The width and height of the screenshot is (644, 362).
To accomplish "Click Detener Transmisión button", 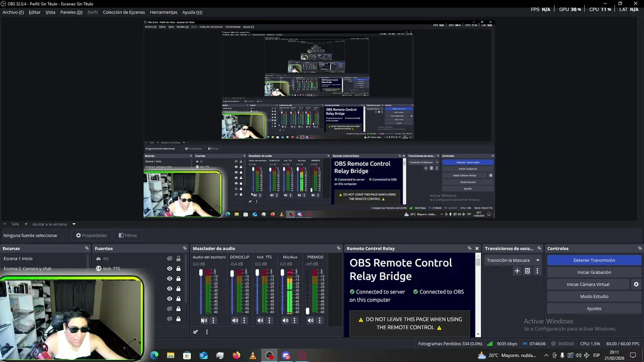I will pyautogui.click(x=594, y=260).
